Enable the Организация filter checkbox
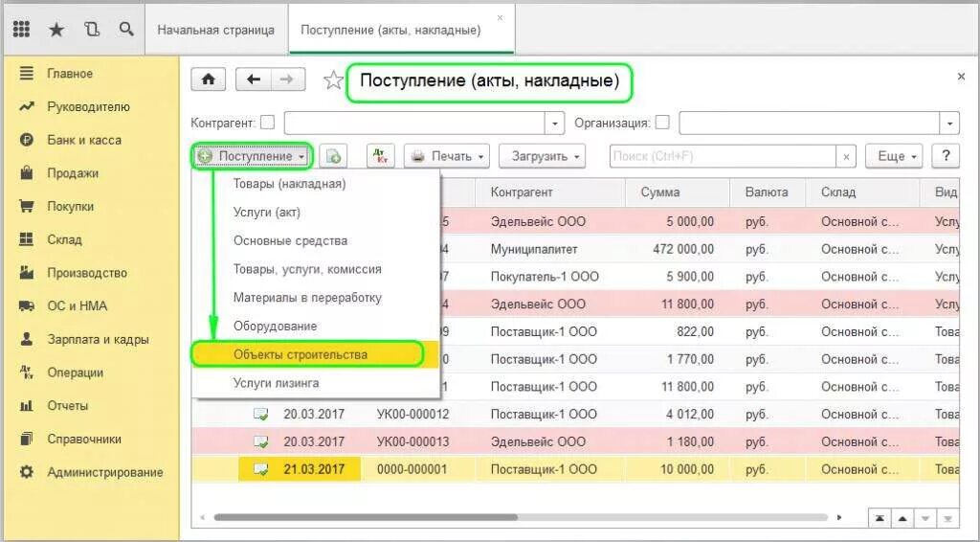980x542 pixels. [662, 123]
